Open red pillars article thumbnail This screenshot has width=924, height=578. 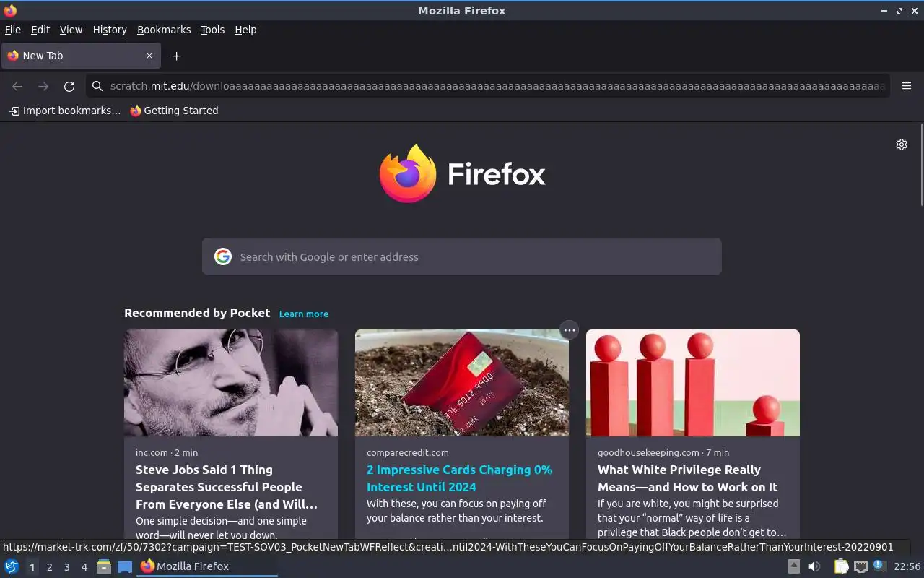click(693, 383)
